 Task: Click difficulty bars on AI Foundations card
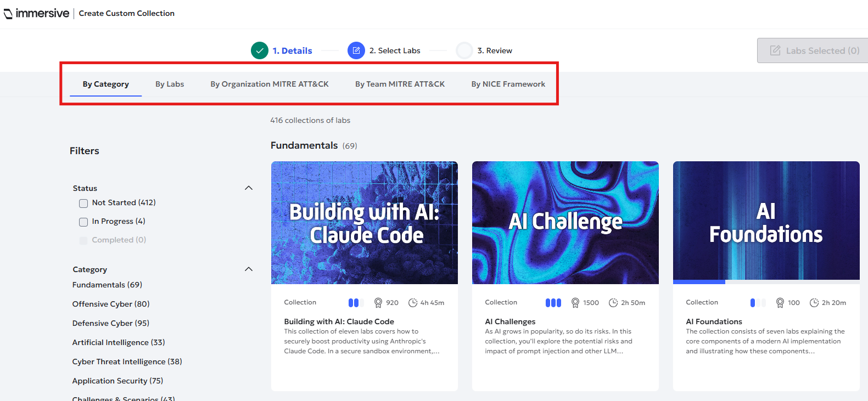(x=758, y=303)
